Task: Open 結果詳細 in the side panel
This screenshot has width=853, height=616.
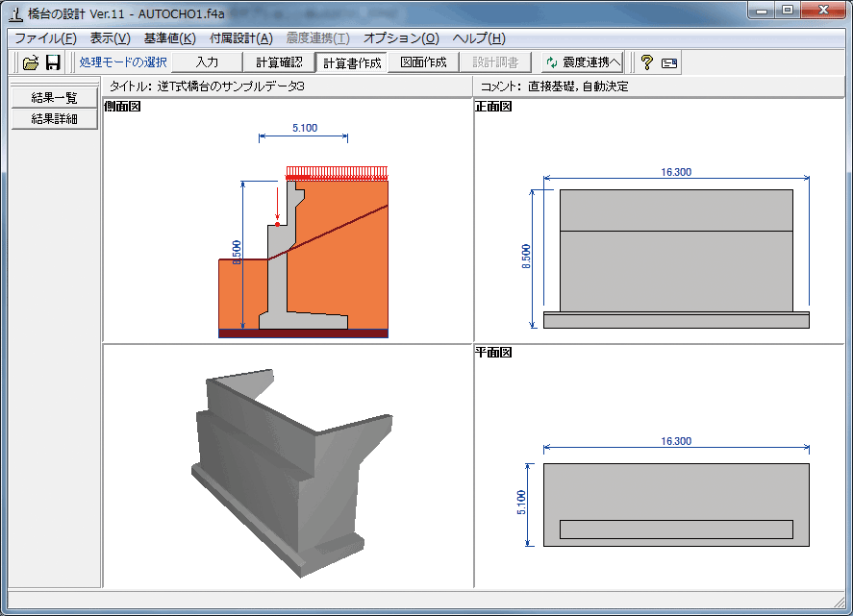Action: click(x=55, y=119)
